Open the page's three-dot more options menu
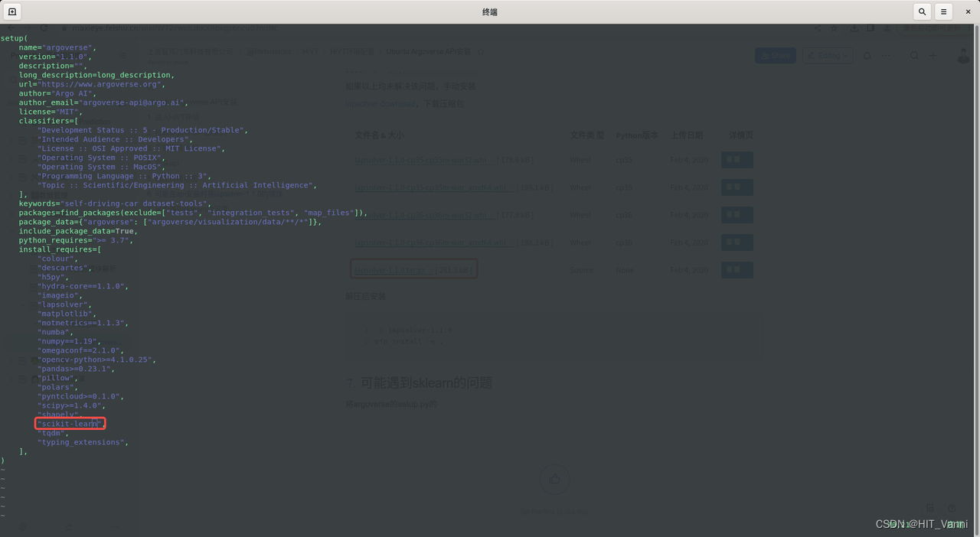Image resolution: width=980 pixels, height=537 pixels. click(x=885, y=55)
